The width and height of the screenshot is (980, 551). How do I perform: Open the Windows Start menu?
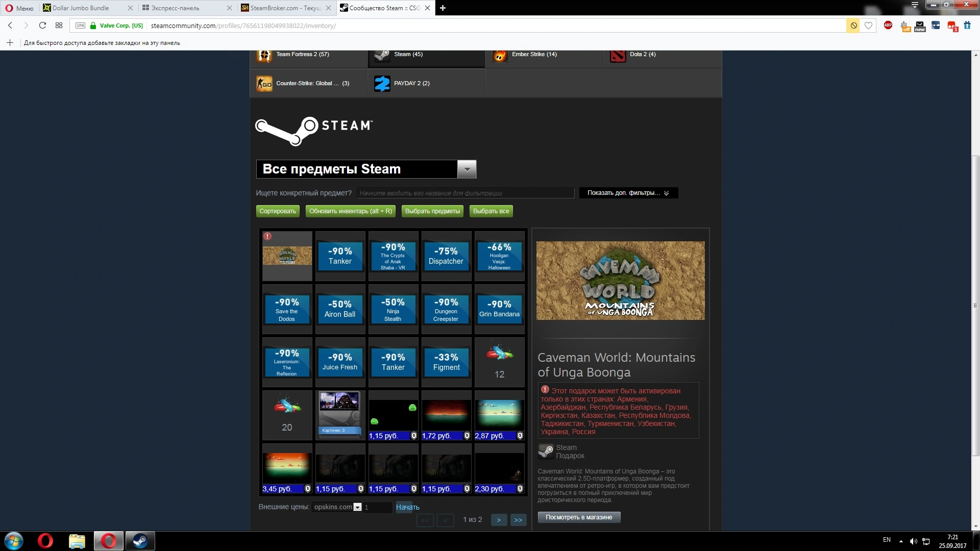14,541
